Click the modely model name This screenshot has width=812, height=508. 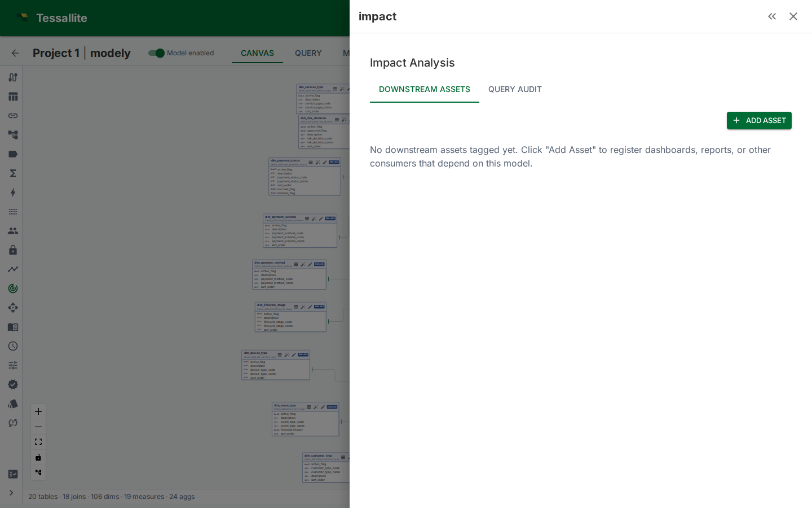[111, 53]
